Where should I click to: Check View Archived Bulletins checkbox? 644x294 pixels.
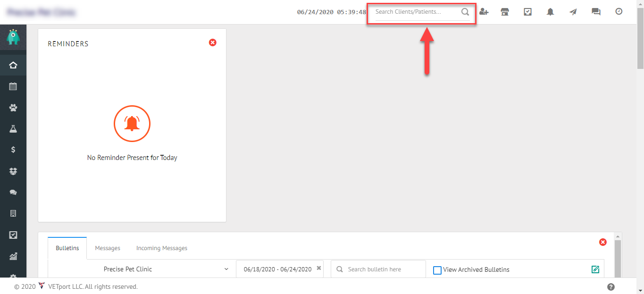click(437, 270)
